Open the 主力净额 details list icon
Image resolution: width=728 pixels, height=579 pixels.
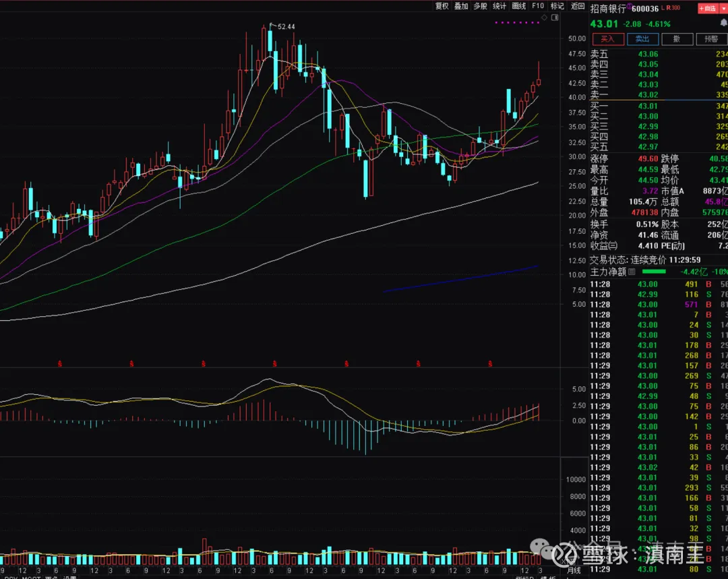click(632, 272)
